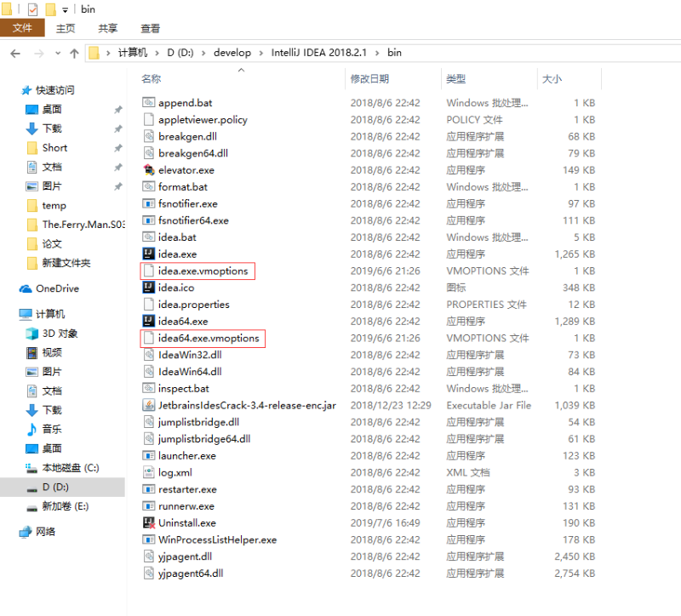Select the idea64.exe.vmoptions file
The height and width of the screenshot is (616, 681).
point(209,338)
